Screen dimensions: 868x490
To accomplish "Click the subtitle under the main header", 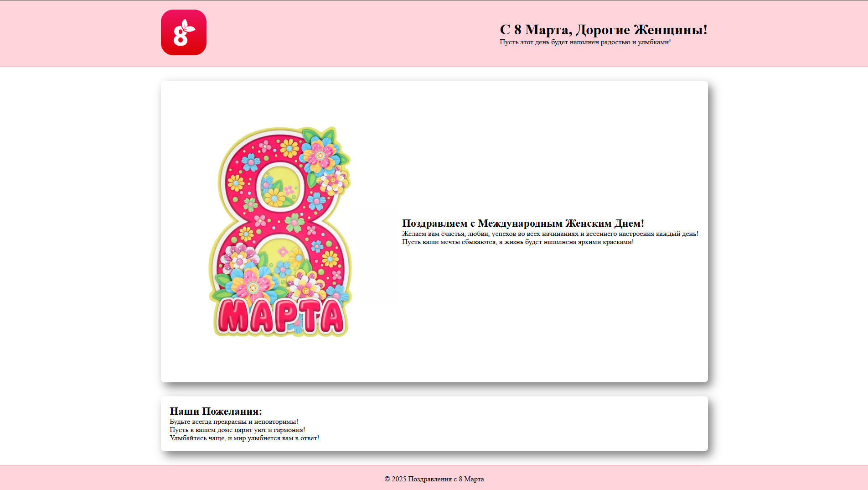I will (585, 42).
